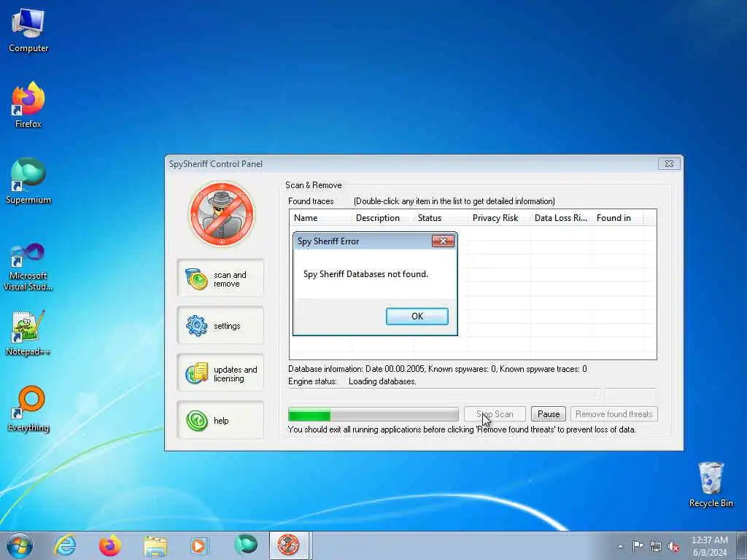Click the Database information line

[x=438, y=369]
